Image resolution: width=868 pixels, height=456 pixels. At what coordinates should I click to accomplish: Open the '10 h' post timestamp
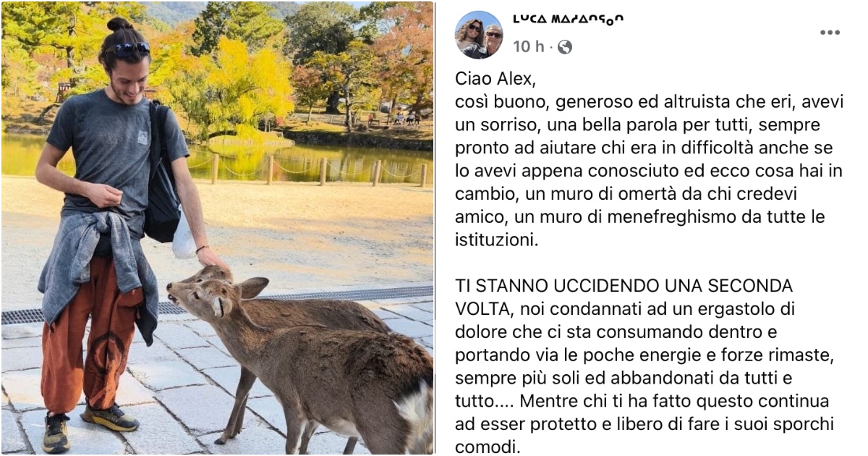[528, 47]
